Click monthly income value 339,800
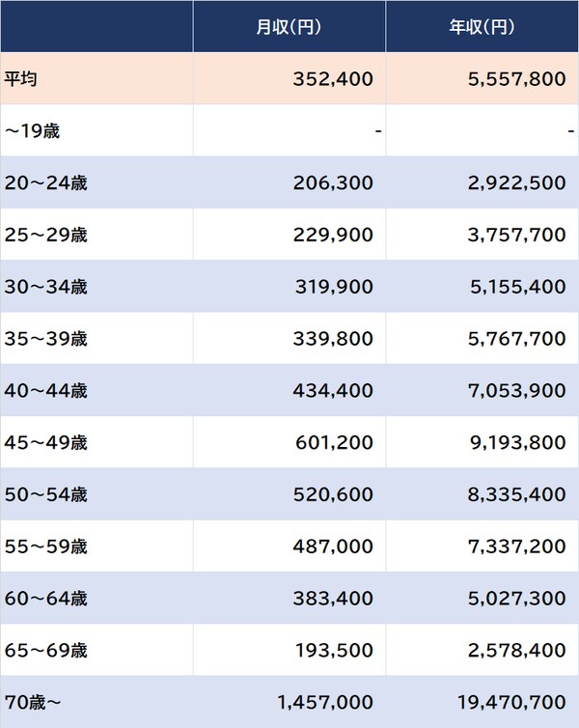 click(x=332, y=339)
